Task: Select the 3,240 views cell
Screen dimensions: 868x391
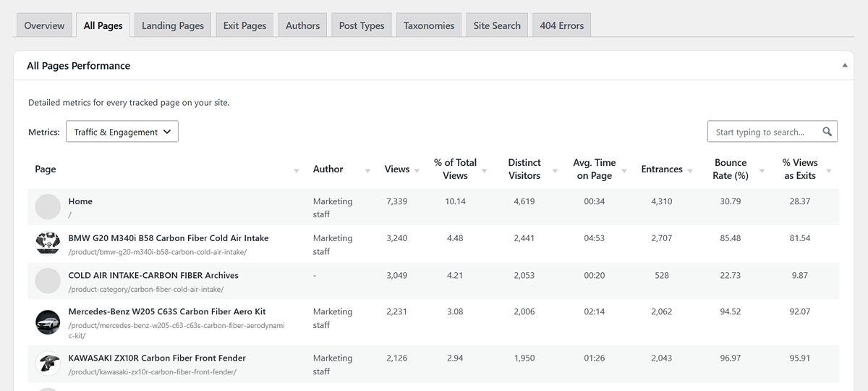Action: coord(397,238)
